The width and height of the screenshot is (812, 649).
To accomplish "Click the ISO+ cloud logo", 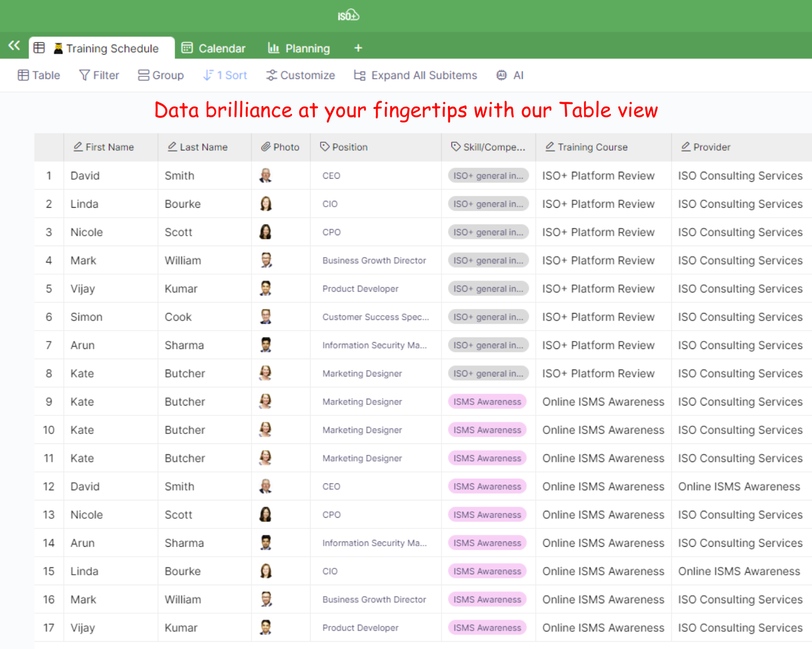I will click(348, 16).
